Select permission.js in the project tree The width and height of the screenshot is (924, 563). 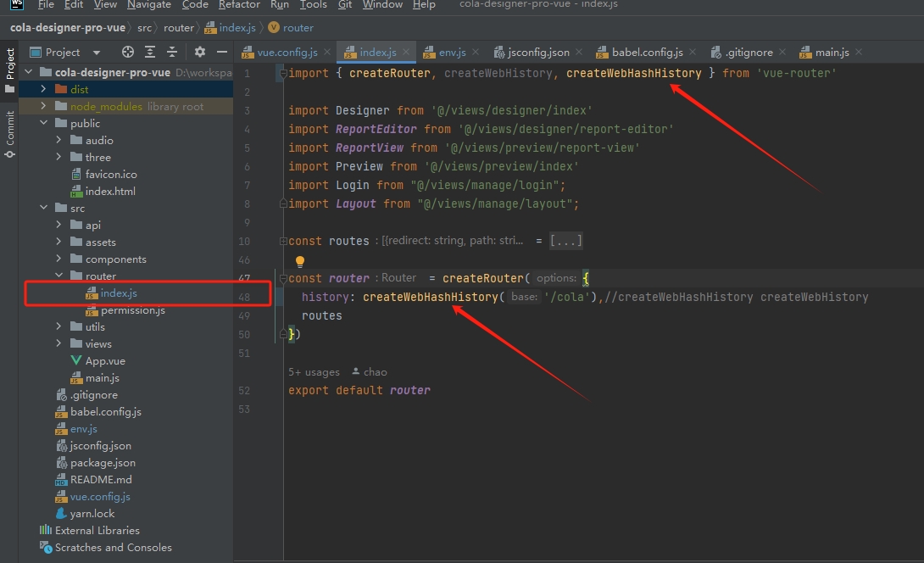tap(132, 310)
